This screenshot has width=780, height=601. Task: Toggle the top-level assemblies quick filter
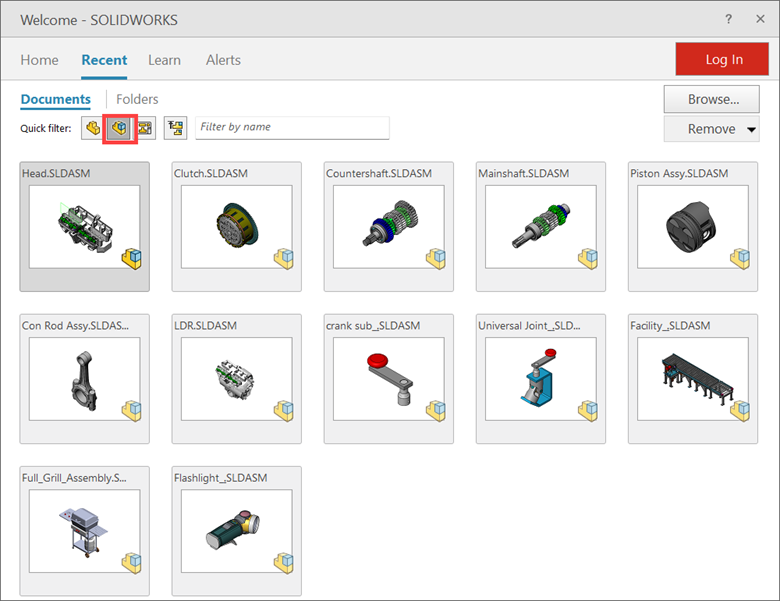click(x=176, y=128)
